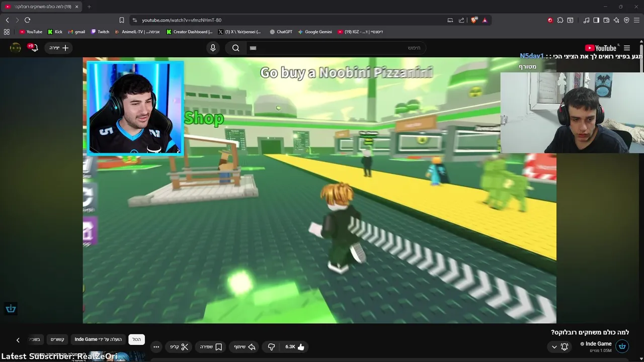This screenshot has height=362, width=644.
Task: Go to YouTube home via the logo
Action: tap(601, 48)
